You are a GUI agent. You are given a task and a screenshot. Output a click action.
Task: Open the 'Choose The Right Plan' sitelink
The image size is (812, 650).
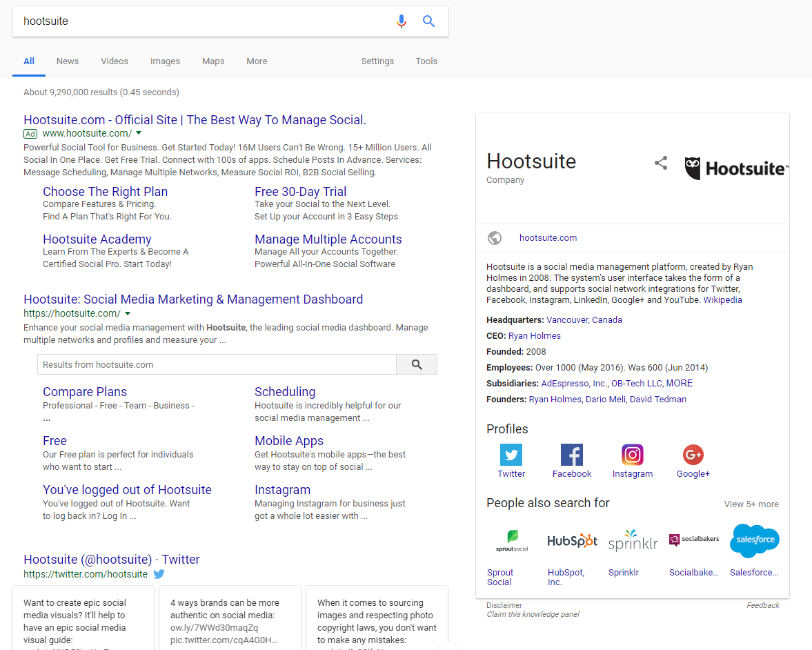[x=105, y=192]
